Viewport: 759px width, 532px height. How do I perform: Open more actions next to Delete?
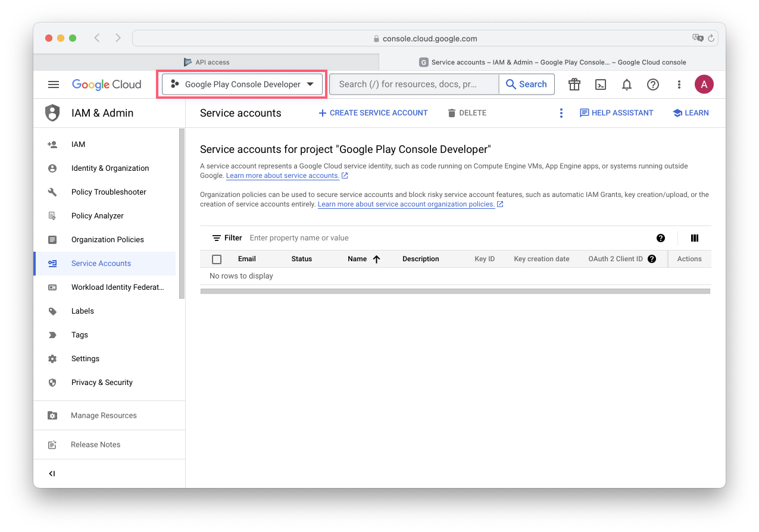(561, 113)
